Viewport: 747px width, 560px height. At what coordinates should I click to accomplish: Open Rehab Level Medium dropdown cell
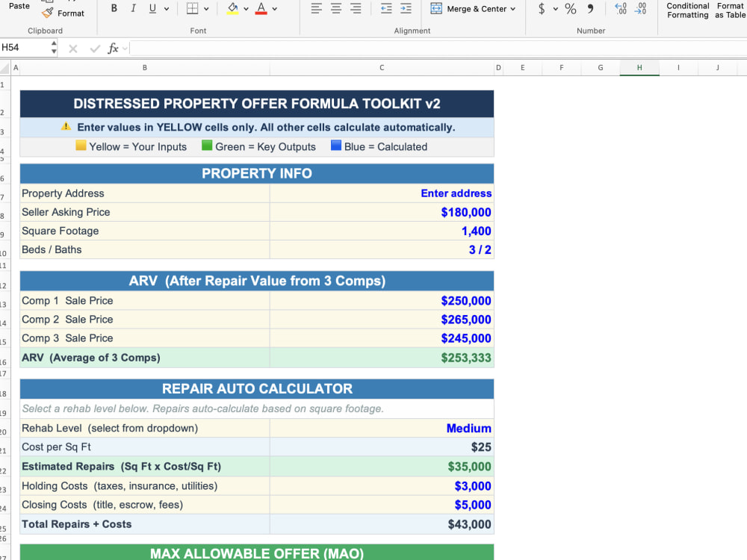pos(382,428)
